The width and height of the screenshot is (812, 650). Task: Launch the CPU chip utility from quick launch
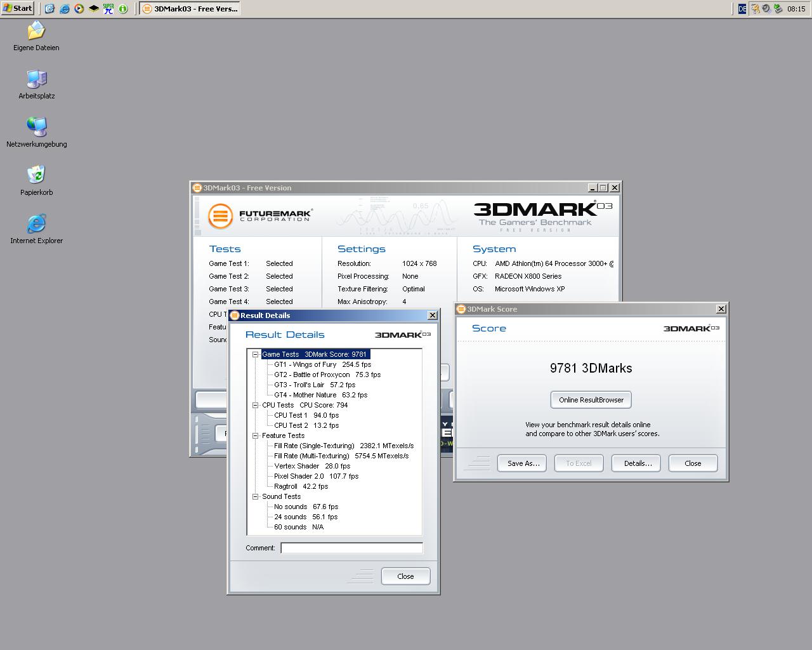(93, 9)
